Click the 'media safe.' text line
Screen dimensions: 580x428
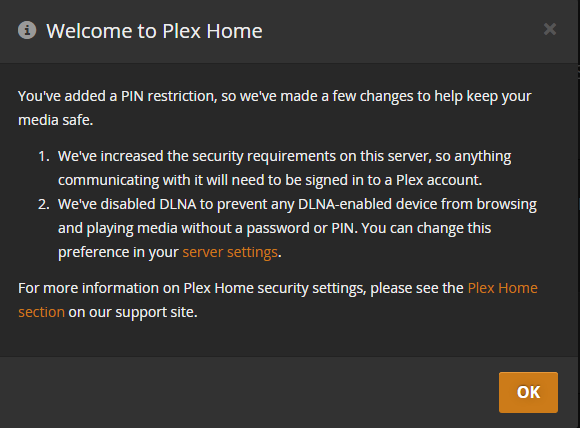click(x=55, y=120)
